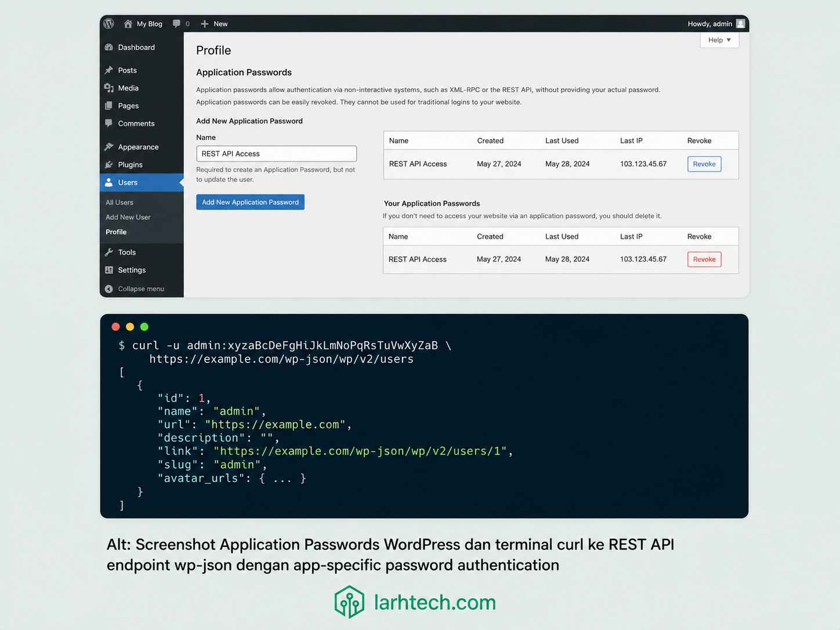Click Howdy, admin account link

[x=709, y=24]
